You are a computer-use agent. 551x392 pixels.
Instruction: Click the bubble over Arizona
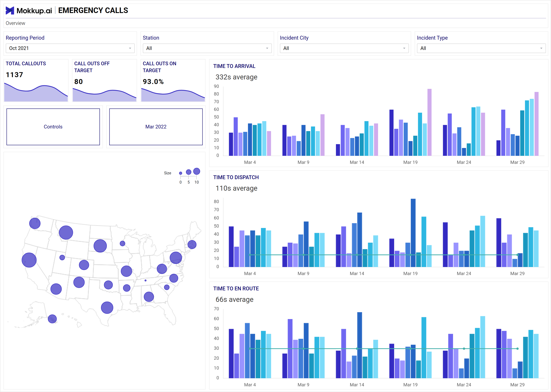(x=56, y=289)
